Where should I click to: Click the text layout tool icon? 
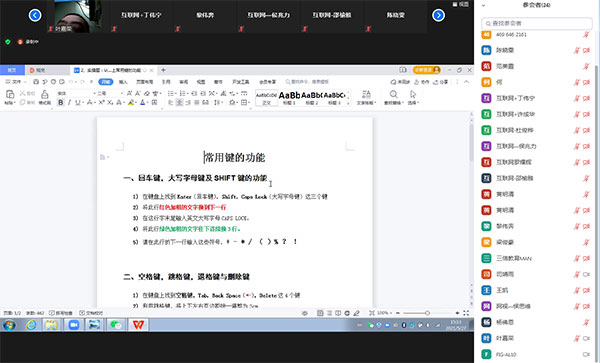[366, 94]
